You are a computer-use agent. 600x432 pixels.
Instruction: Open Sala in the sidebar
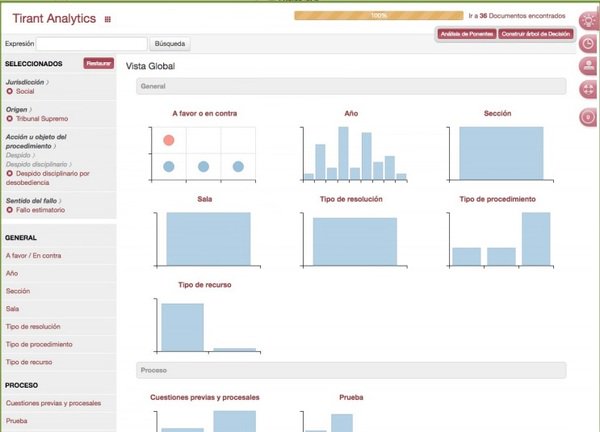[12, 308]
